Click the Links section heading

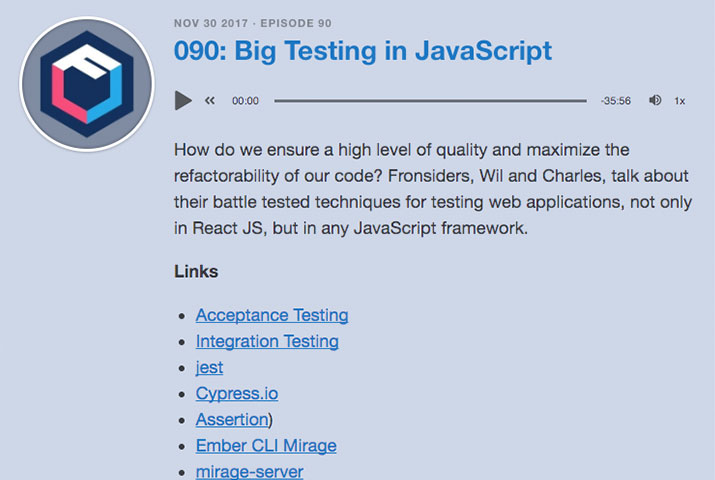196,271
